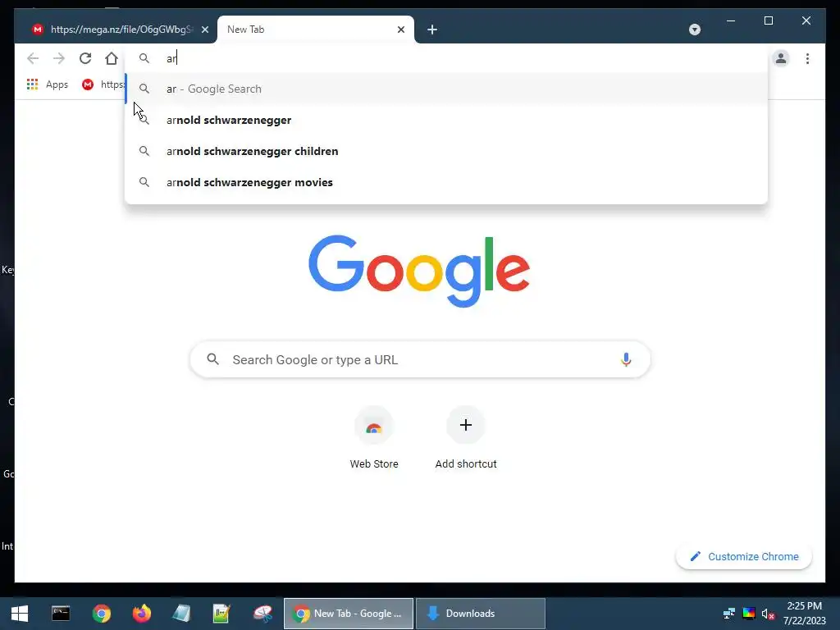Viewport: 840px width, 630px height.
Task: Open the clock showing 2:25 PM
Action: click(x=804, y=614)
